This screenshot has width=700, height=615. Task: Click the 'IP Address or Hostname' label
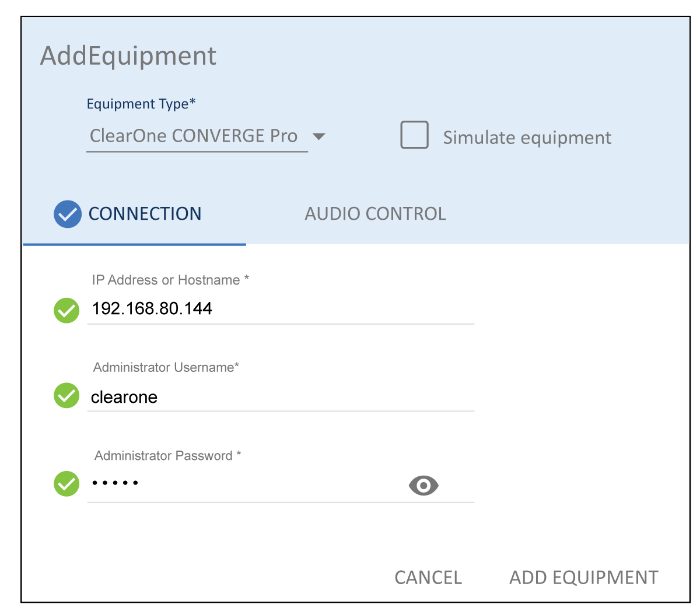(170, 280)
